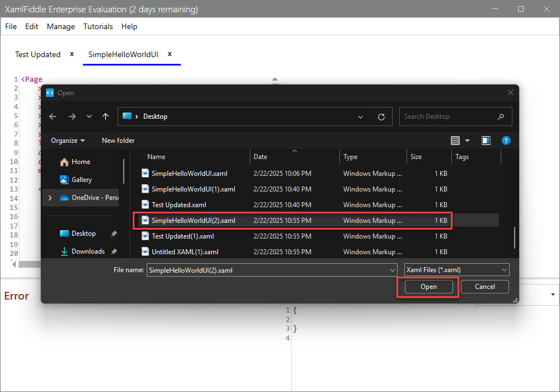The image size is (560, 392).
Task: Open the view options dropdown arrow
Action: pyautogui.click(x=467, y=141)
